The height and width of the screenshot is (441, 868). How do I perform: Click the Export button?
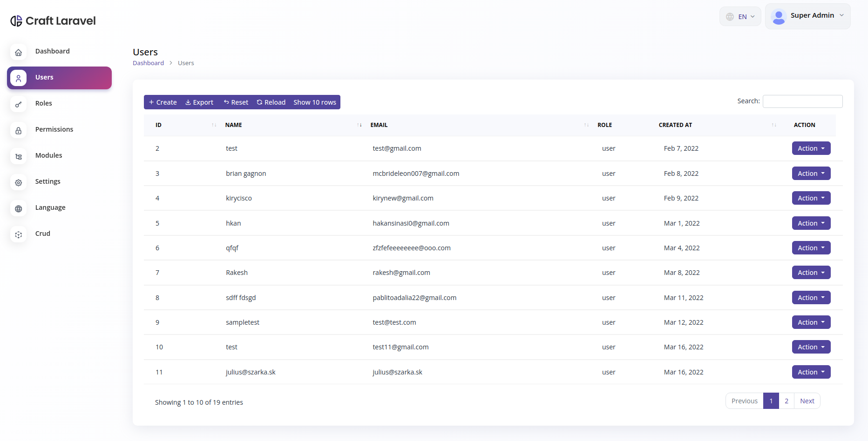click(199, 102)
